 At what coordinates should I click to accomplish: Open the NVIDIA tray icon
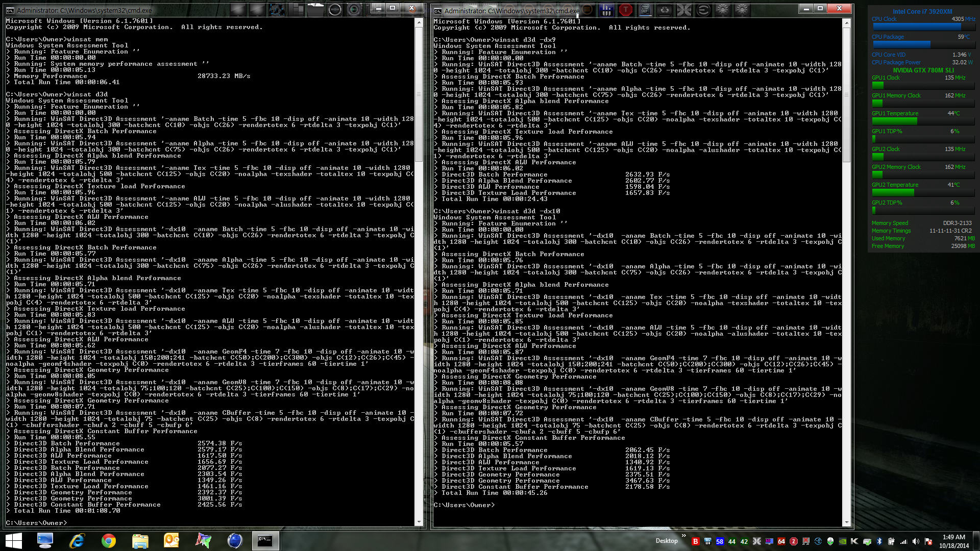[842, 541]
